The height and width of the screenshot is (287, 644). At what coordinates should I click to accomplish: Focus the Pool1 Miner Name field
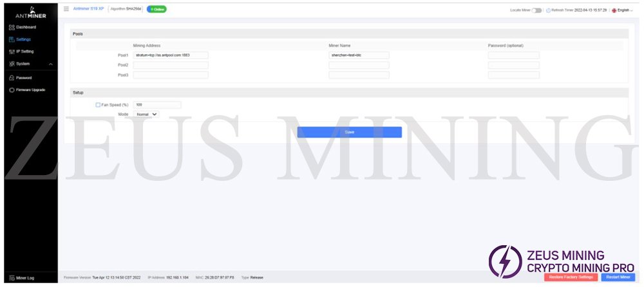(359, 55)
